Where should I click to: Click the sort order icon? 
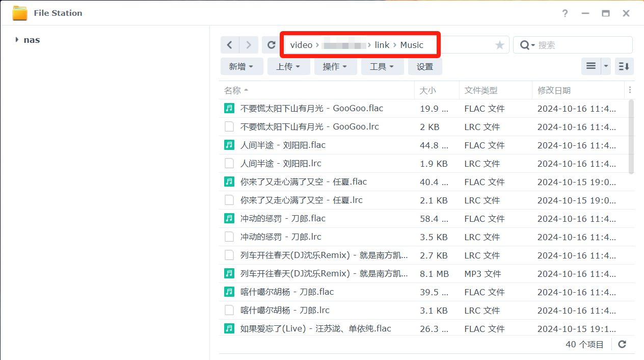point(624,66)
